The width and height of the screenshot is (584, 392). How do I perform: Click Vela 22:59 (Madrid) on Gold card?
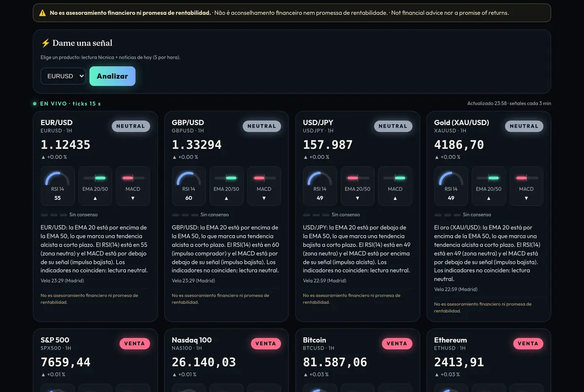[456, 289]
